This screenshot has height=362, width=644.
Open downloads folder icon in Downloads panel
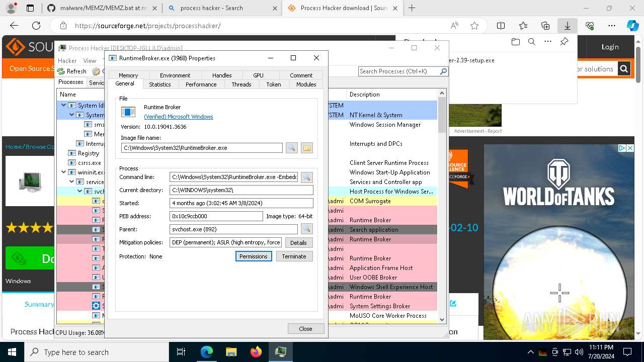(515, 42)
